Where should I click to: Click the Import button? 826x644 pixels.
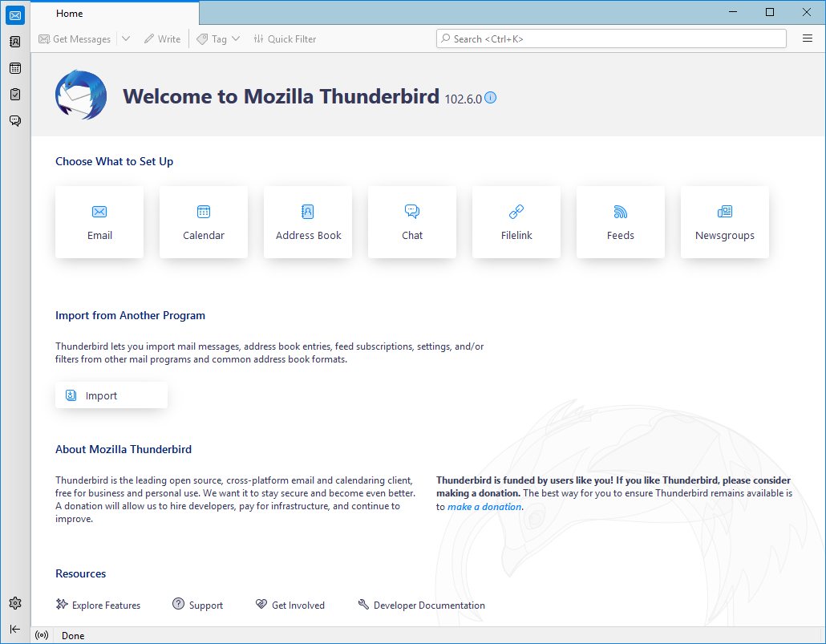(111, 395)
